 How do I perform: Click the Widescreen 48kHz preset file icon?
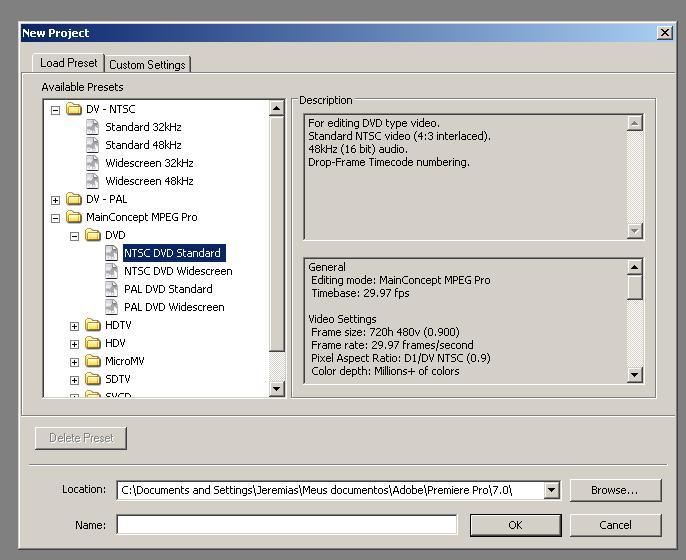92,181
